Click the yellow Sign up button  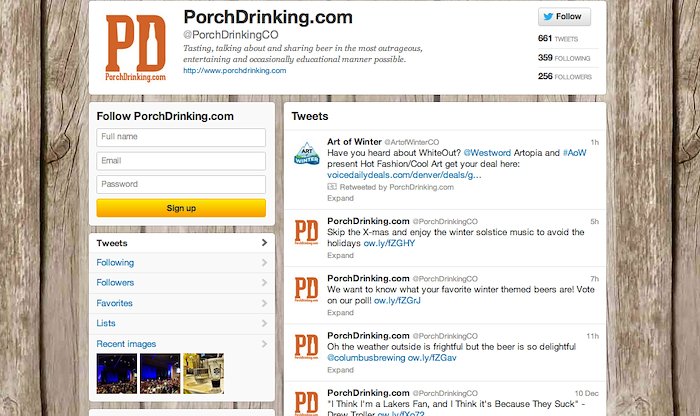tap(181, 208)
